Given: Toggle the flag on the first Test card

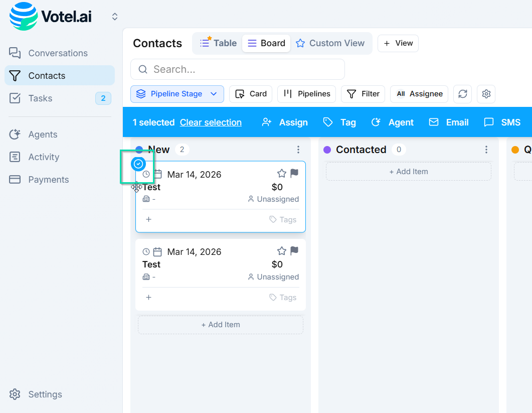Looking at the screenshot, I should 294,174.
